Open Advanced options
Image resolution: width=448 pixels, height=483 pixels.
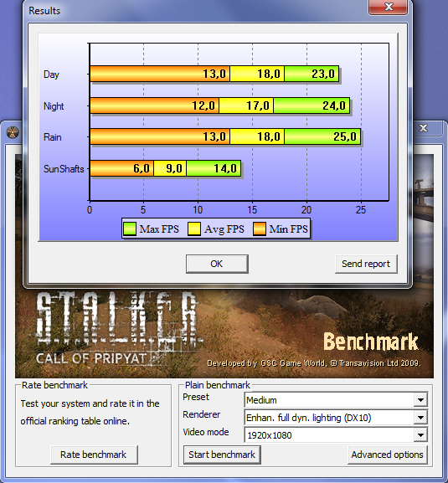click(x=388, y=455)
